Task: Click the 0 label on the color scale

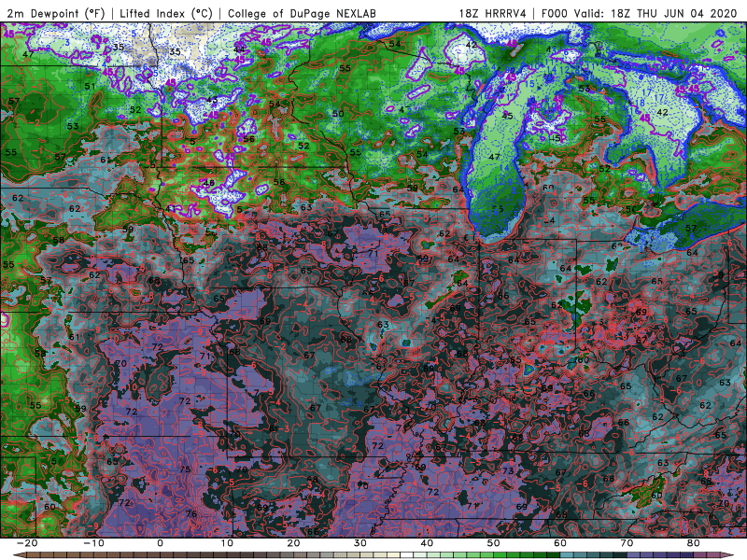Action: 160,543
